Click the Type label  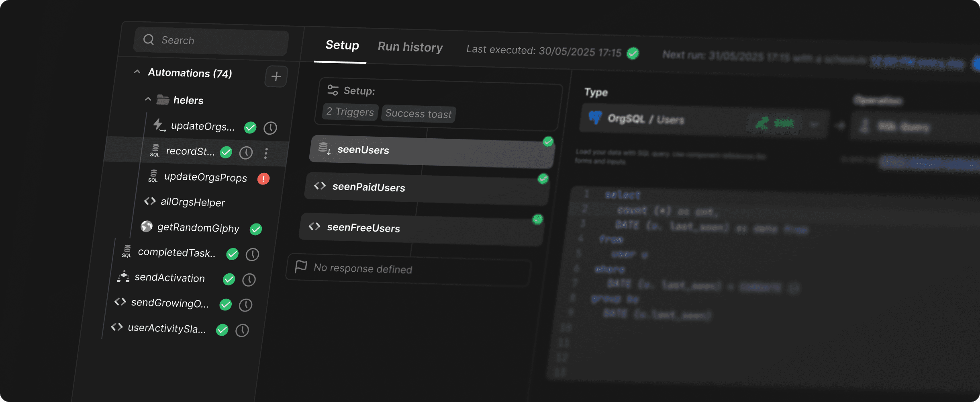(596, 92)
